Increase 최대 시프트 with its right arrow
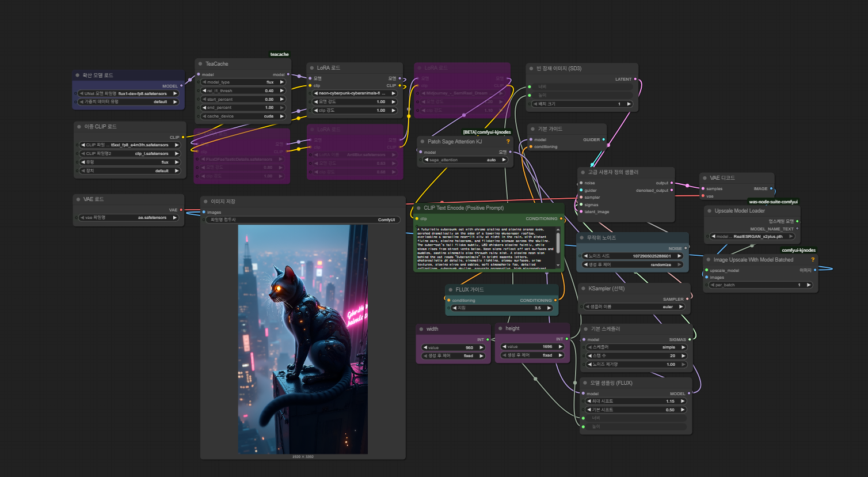 (684, 401)
